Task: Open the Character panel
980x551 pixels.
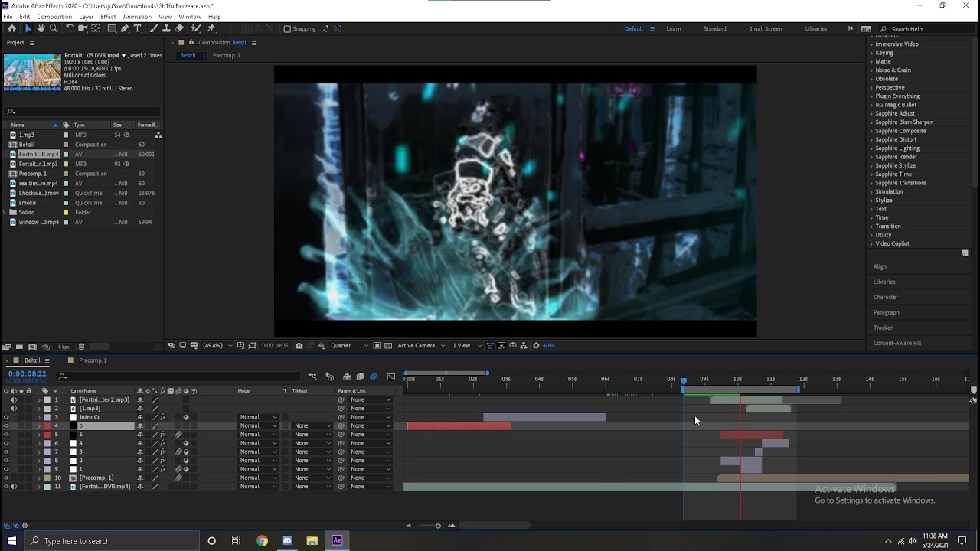Action: [x=886, y=297]
